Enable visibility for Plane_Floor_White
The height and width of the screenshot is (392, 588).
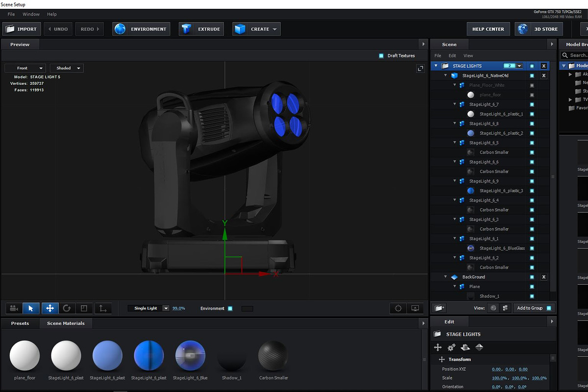pyautogui.click(x=532, y=85)
